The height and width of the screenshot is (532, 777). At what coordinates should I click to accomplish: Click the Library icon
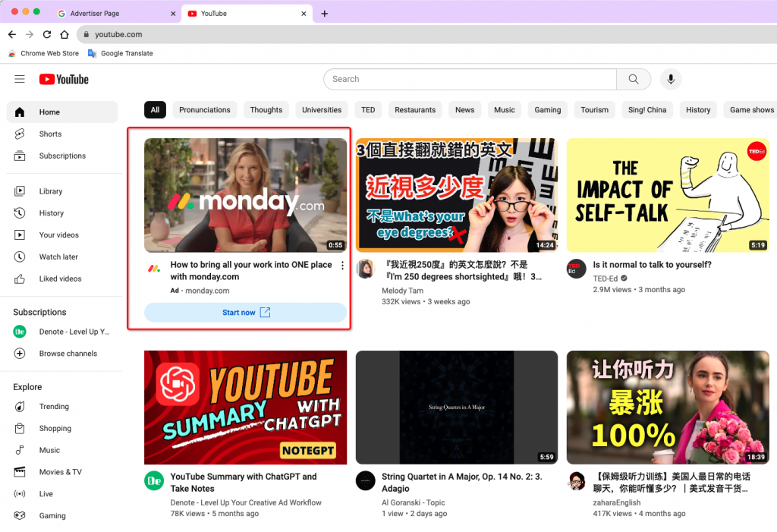(x=20, y=190)
